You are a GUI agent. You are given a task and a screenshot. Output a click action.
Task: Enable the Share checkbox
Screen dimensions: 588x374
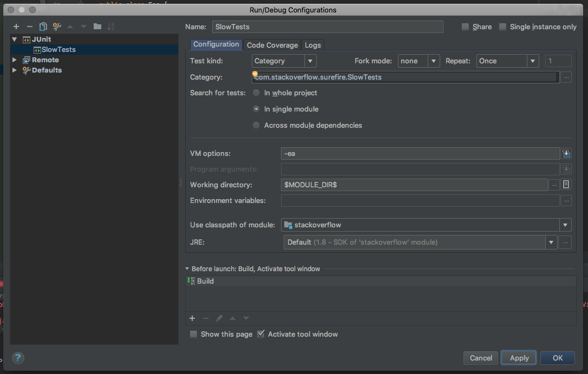(x=465, y=27)
